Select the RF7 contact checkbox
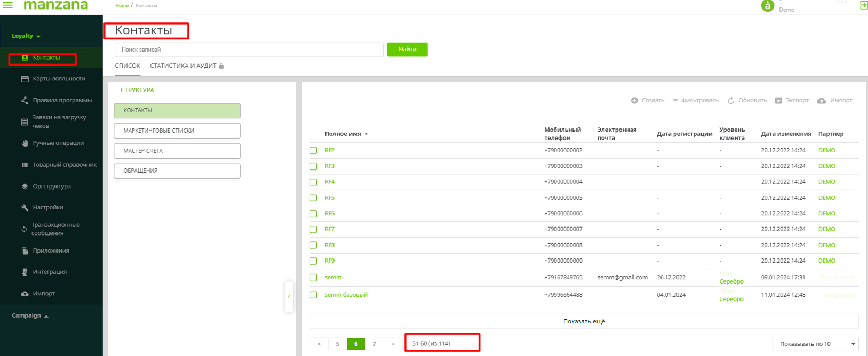Screen dimensions: 868x356 pyautogui.click(x=314, y=230)
